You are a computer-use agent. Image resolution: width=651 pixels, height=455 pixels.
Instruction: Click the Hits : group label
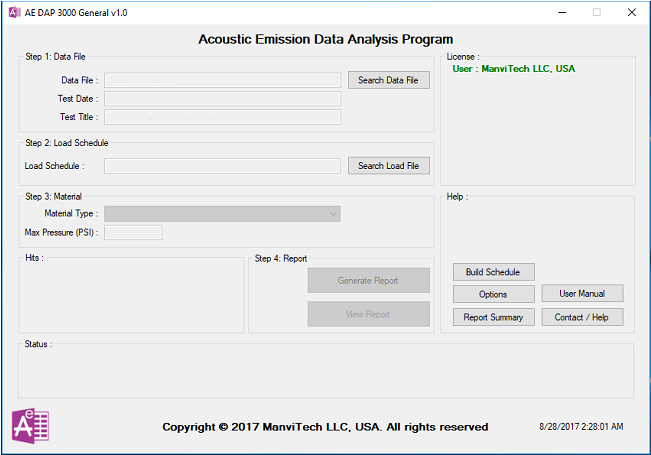[34, 258]
